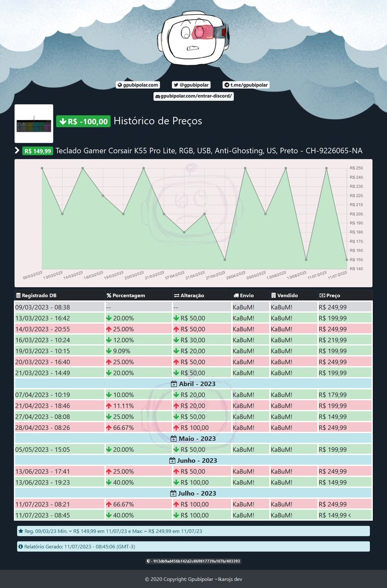Click the 13/06/2023 - 17:41 date cell
The height and width of the screenshot is (588, 387).
point(59,471)
